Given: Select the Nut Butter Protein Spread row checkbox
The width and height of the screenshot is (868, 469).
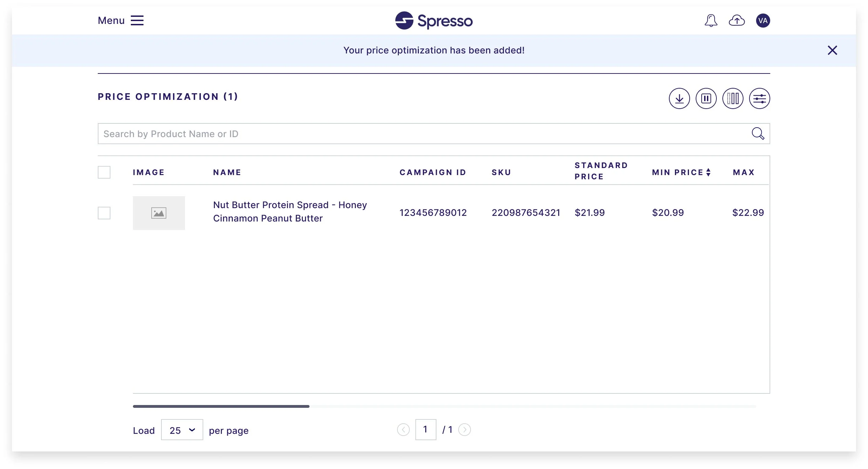Looking at the screenshot, I should (104, 213).
